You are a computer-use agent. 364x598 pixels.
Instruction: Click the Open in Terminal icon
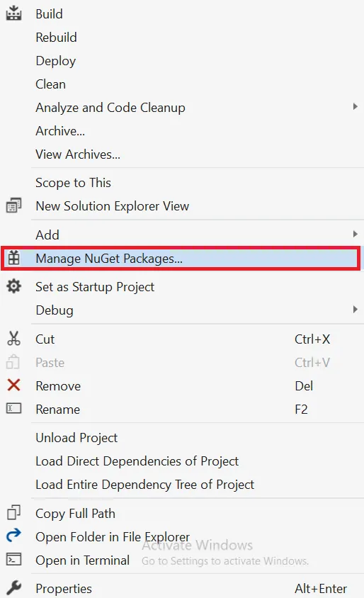click(13, 560)
